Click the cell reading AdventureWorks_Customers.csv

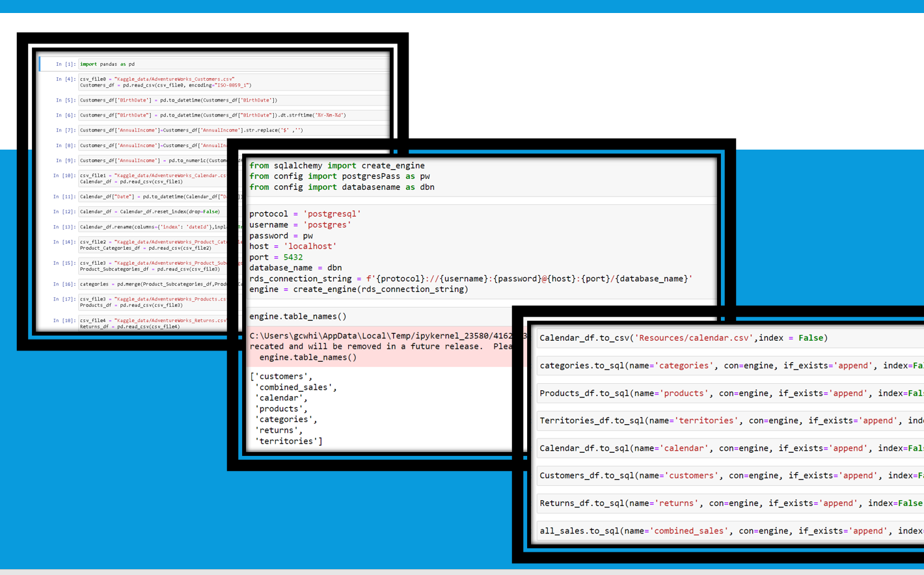(234, 82)
